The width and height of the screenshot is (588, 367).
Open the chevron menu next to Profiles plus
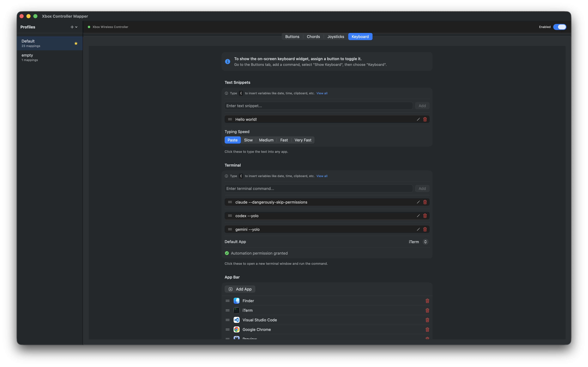click(x=76, y=27)
